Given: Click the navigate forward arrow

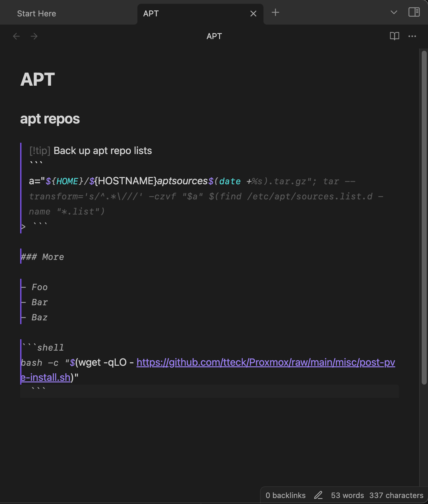Looking at the screenshot, I should 34,37.
